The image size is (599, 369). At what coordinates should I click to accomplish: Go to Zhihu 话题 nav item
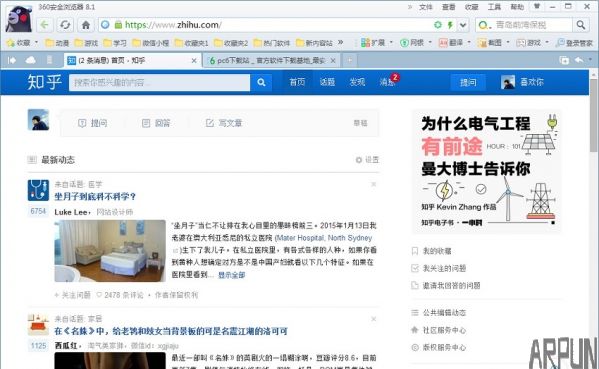(x=327, y=82)
